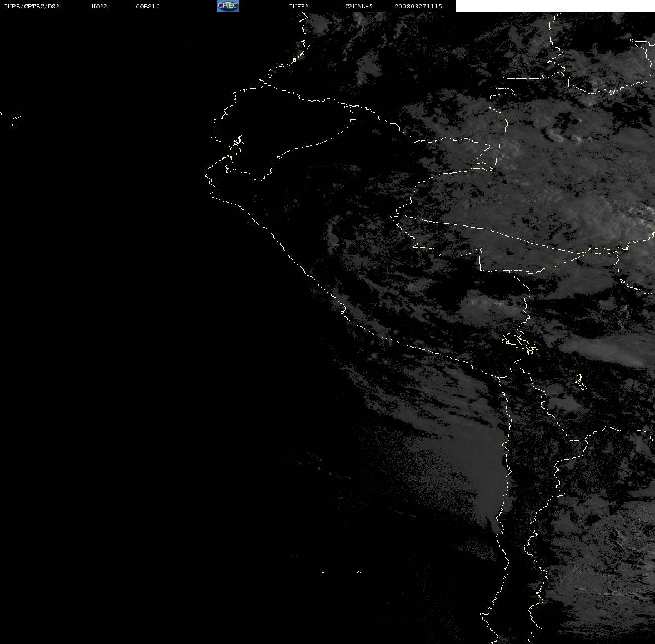Viewport: 655px width, 644px height.
Task: Click the NOAA label in the header
Action: 99,6
